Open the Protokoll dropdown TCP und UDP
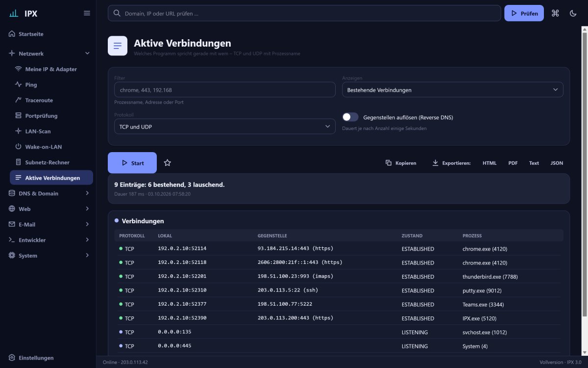Viewport: 588px width, 368px height. [x=224, y=127]
